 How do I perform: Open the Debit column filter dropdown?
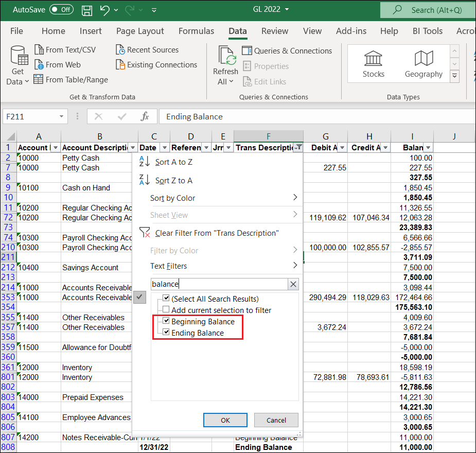342,148
